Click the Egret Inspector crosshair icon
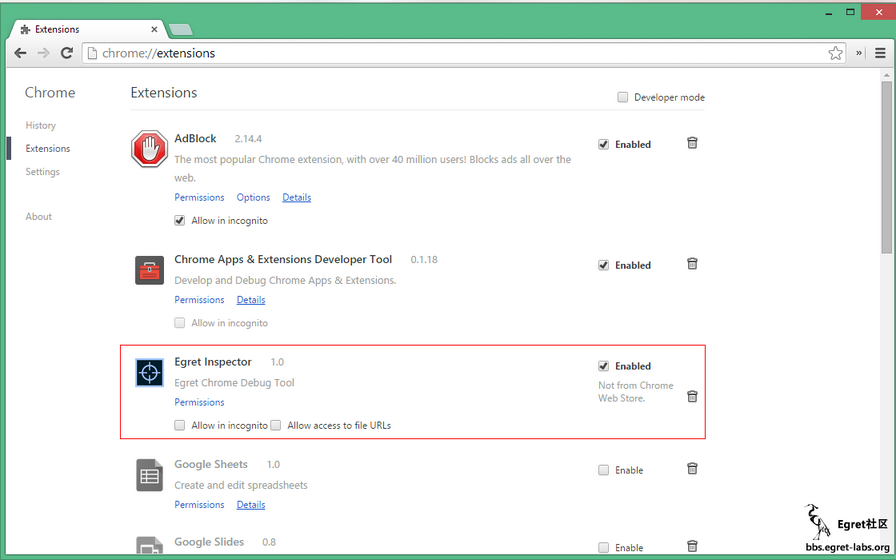Viewport: 896px width, 560px height. tap(149, 373)
